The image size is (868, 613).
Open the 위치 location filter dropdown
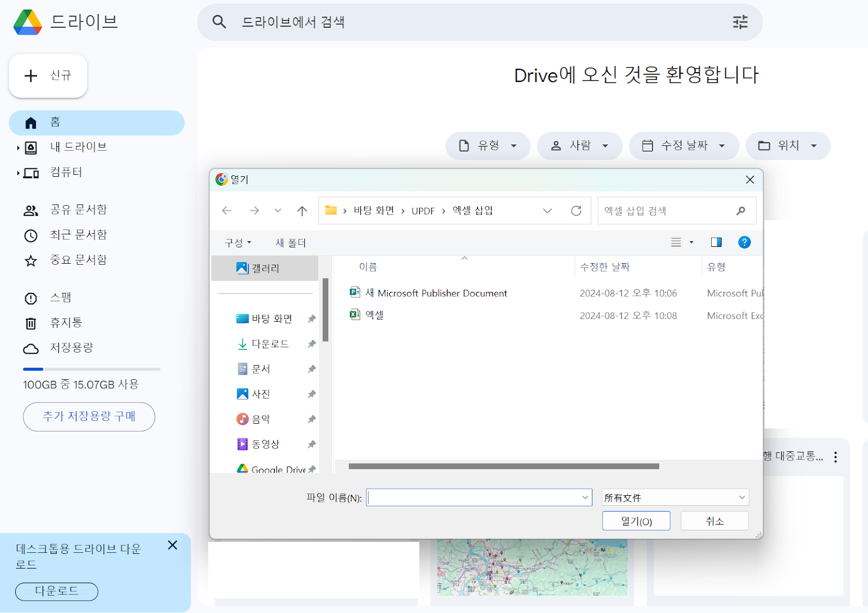coord(788,146)
